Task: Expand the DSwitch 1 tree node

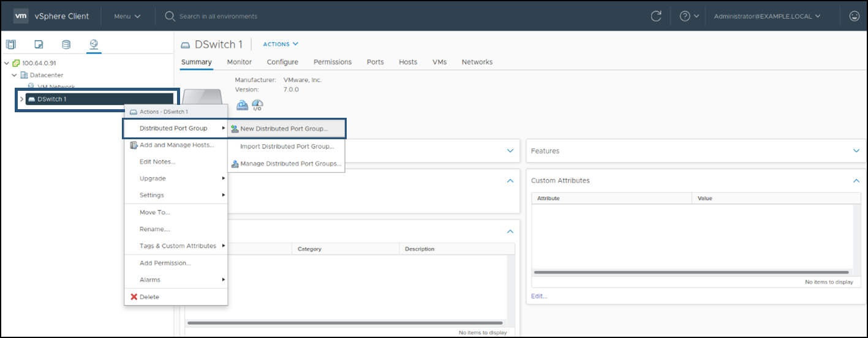Action: point(22,99)
